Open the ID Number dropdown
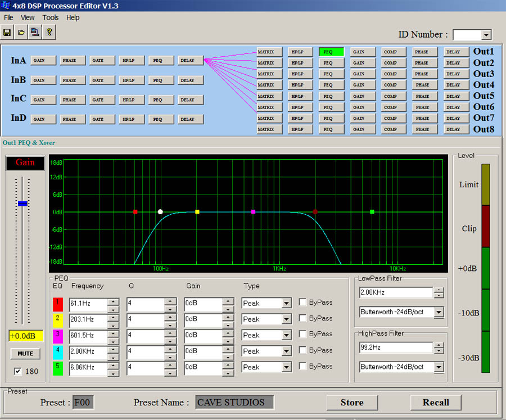The width and height of the screenshot is (506, 420). point(486,35)
